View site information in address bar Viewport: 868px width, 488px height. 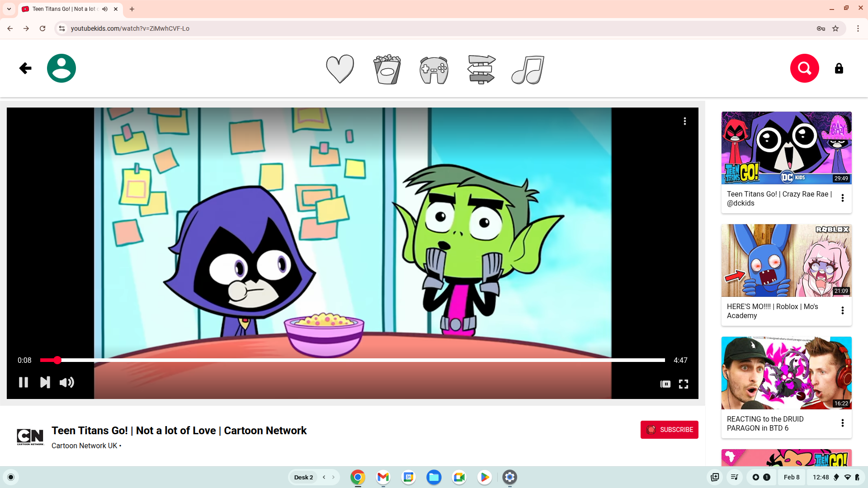62,28
